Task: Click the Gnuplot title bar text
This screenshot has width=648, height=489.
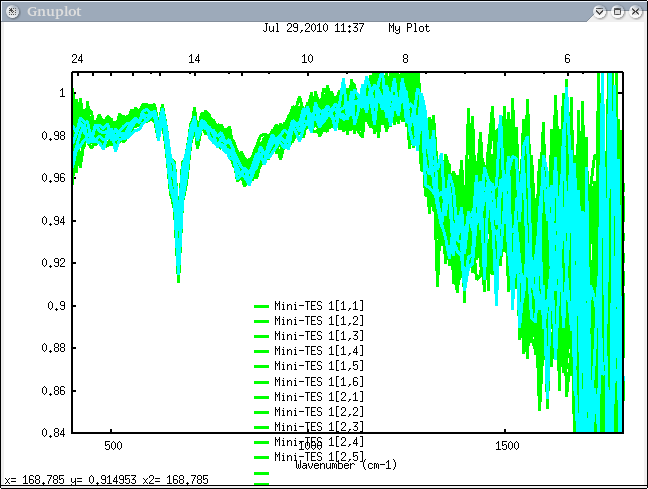Action: 54,12
